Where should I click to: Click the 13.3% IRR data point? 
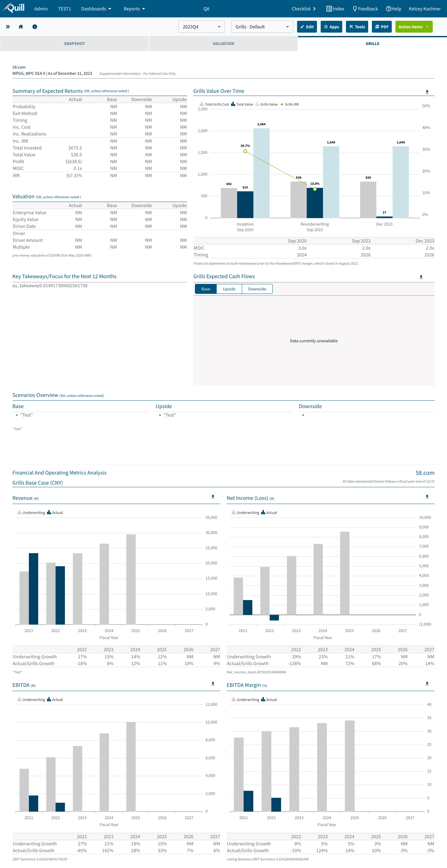(315, 189)
